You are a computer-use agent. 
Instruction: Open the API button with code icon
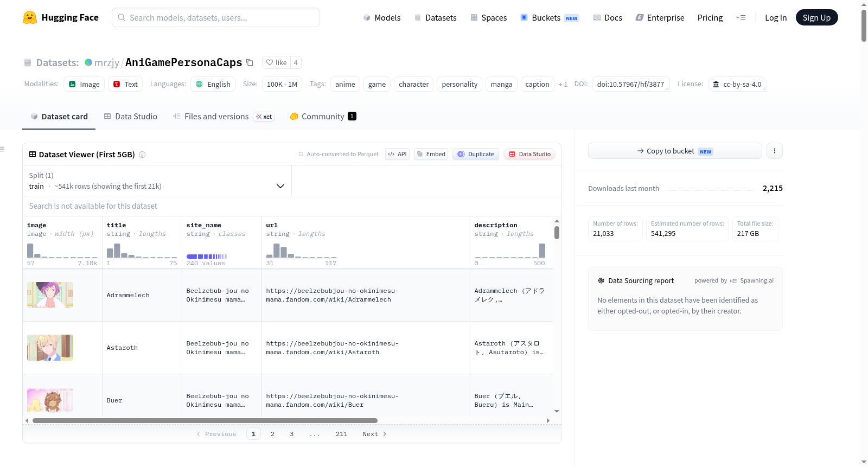(397, 154)
